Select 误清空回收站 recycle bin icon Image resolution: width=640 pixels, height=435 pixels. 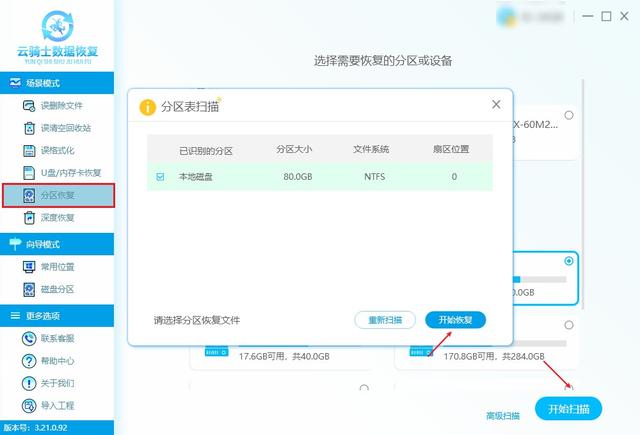(x=29, y=128)
